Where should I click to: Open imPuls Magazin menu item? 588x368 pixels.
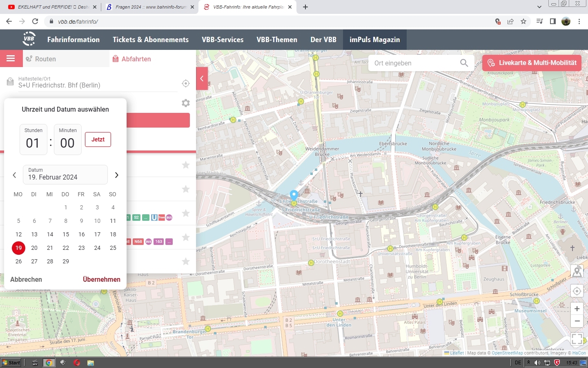(375, 40)
